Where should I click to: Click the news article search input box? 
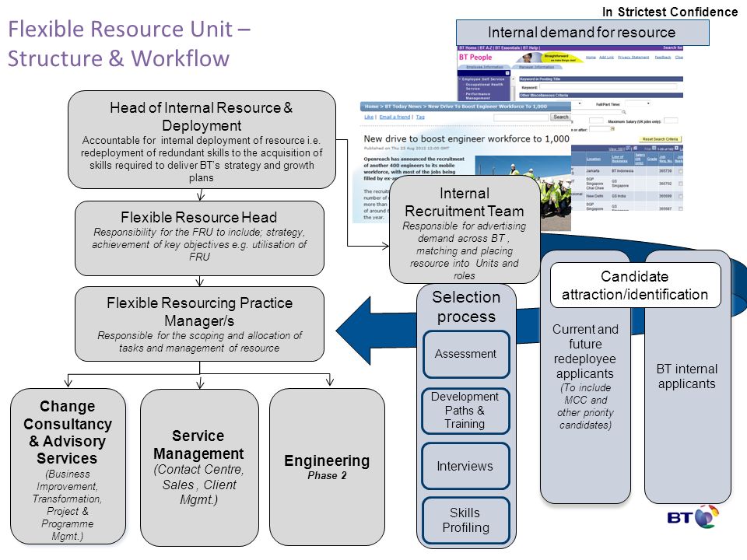point(521,117)
